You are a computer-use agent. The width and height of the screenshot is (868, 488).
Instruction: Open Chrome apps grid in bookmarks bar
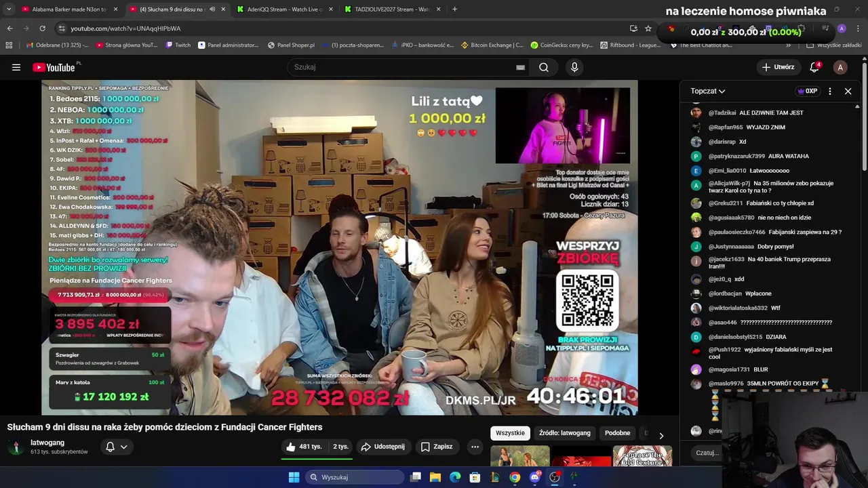pyautogui.click(x=9, y=45)
